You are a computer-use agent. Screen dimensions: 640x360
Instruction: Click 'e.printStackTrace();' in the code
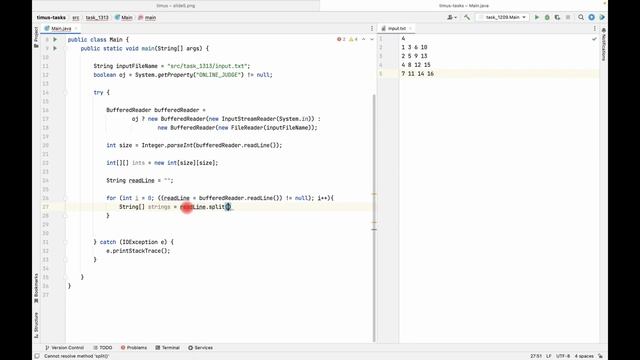[x=138, y=251]
